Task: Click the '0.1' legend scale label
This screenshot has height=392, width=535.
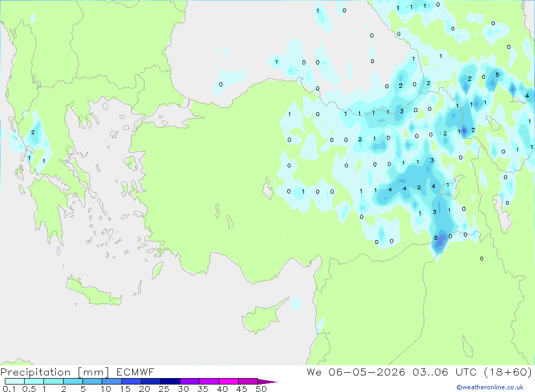Action: click(9, 389)
